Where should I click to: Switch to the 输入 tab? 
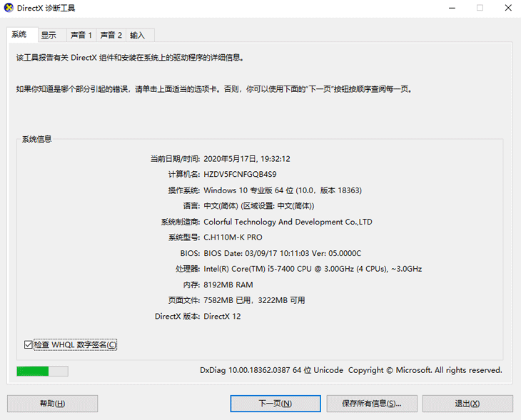coord(140,35)
